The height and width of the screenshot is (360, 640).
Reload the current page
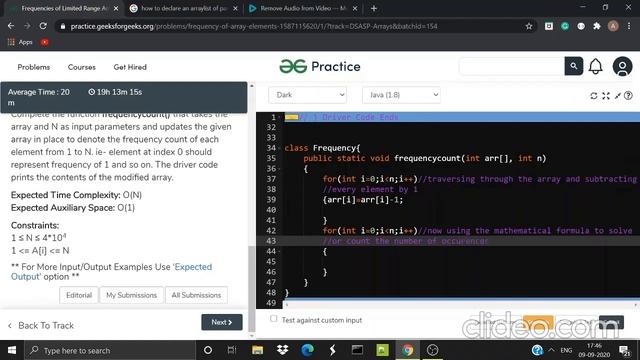click(43, 26)
